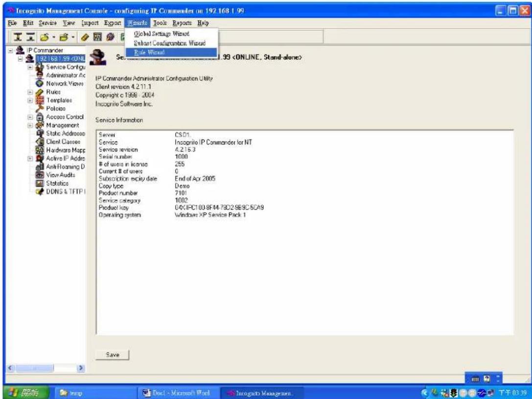Click the Save button
Image resolution: width=532 pixels, height=399 pixels.
coord(112,355)
